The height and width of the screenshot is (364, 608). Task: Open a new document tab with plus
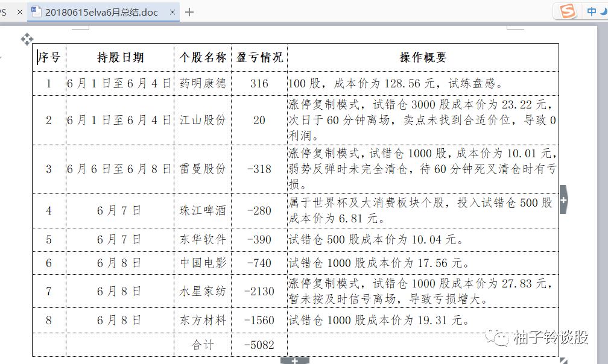189,13
